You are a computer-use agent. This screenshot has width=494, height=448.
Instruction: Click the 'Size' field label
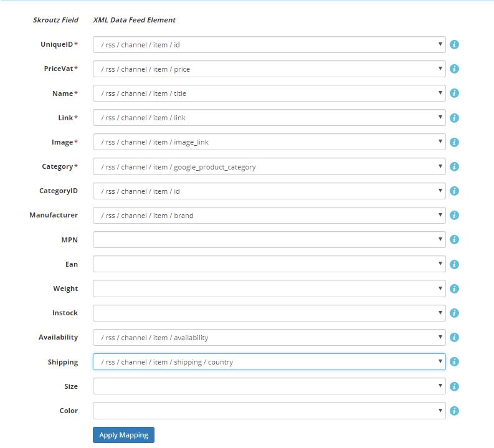point(71,386)
